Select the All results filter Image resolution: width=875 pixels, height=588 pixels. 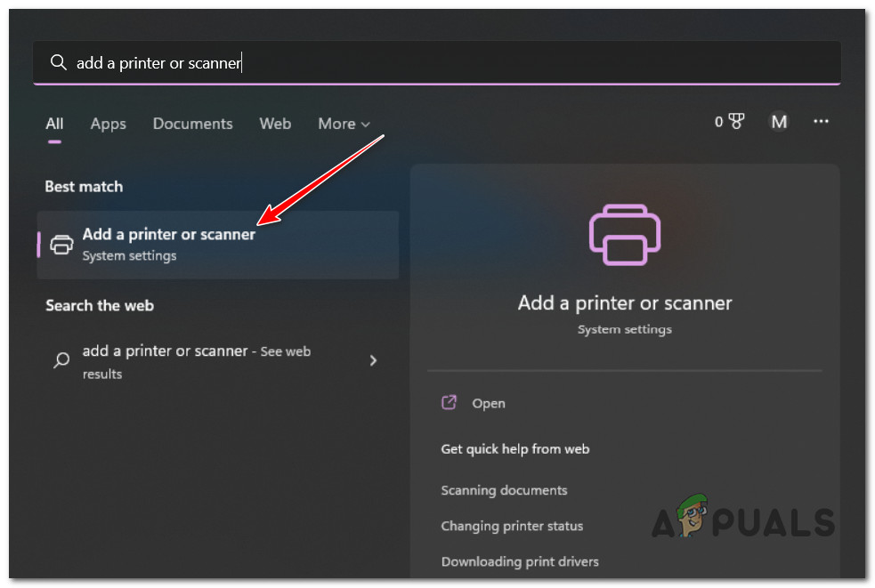(53, 124)
